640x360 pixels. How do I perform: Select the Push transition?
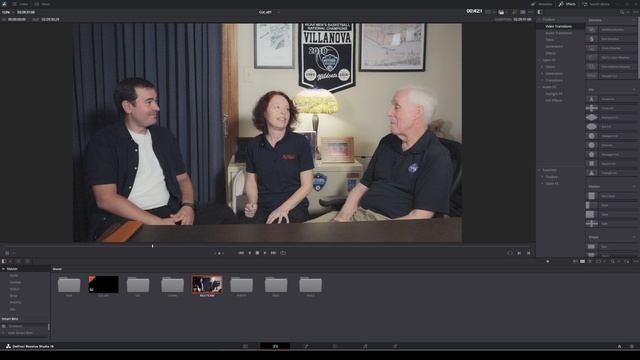coord(611,205)
